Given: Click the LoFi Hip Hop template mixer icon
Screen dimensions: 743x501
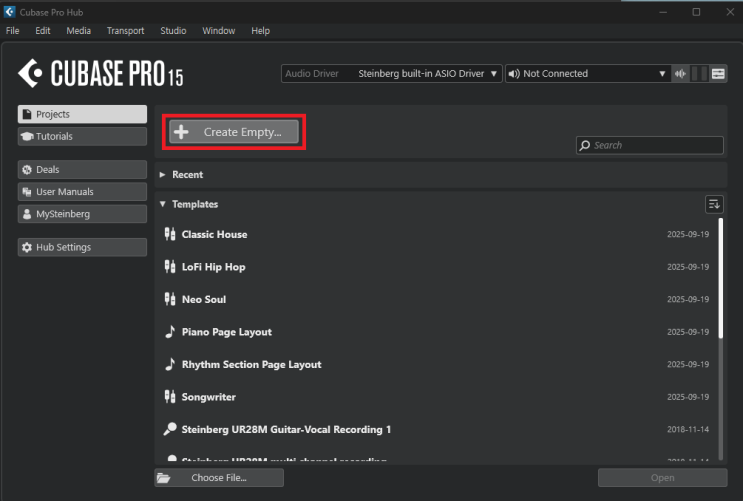Looking at the screenshot, I should point(170,267).
